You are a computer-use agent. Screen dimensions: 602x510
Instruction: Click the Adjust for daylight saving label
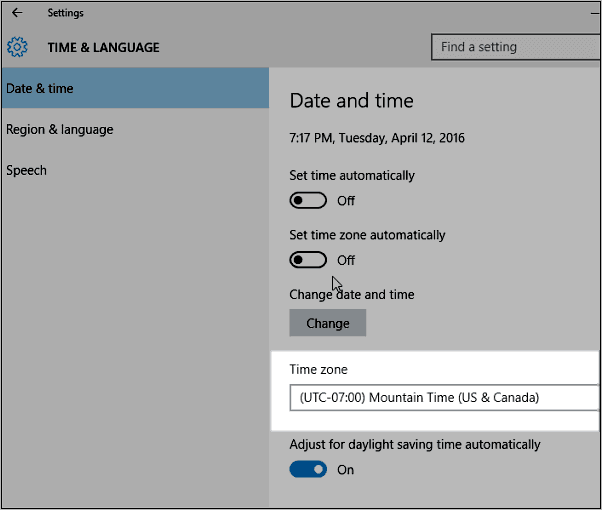(x=414, y=444)
